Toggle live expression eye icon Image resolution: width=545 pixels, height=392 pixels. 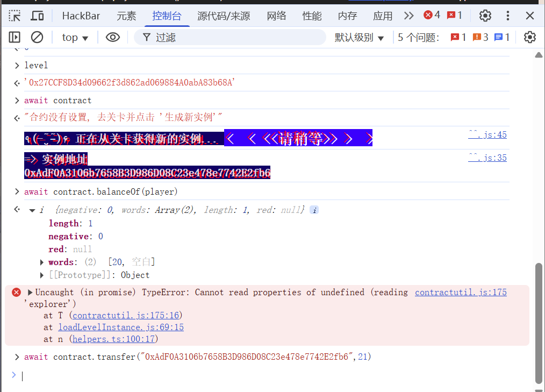click(112, 37)
